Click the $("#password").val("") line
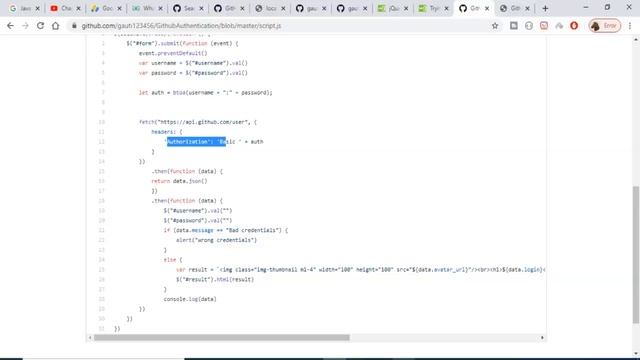Screen dimensions: 640x360 (x=198, y=220)
